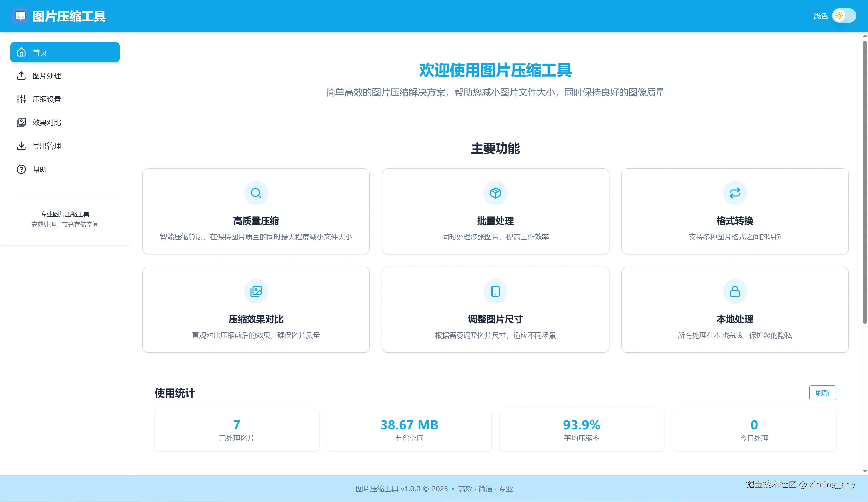Click the lock icon on 本地处理 card
The image size is (868, 502).
[x=735, y=291]
